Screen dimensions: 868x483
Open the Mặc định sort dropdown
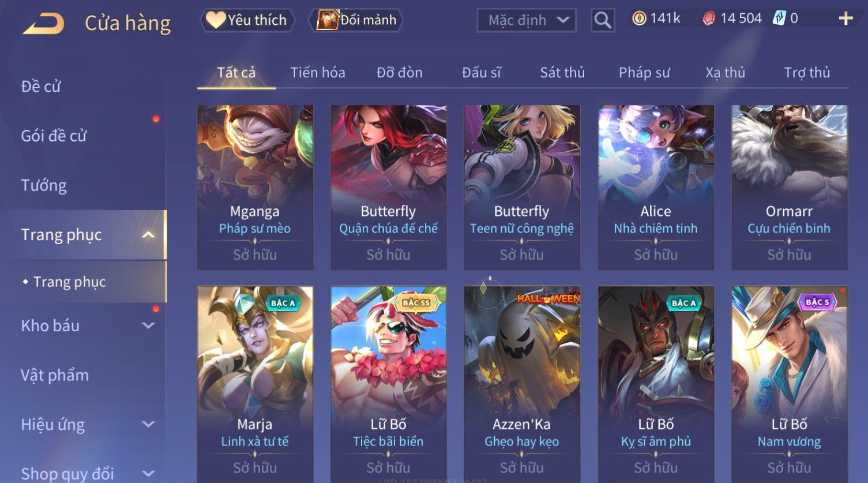click(527, 20)
